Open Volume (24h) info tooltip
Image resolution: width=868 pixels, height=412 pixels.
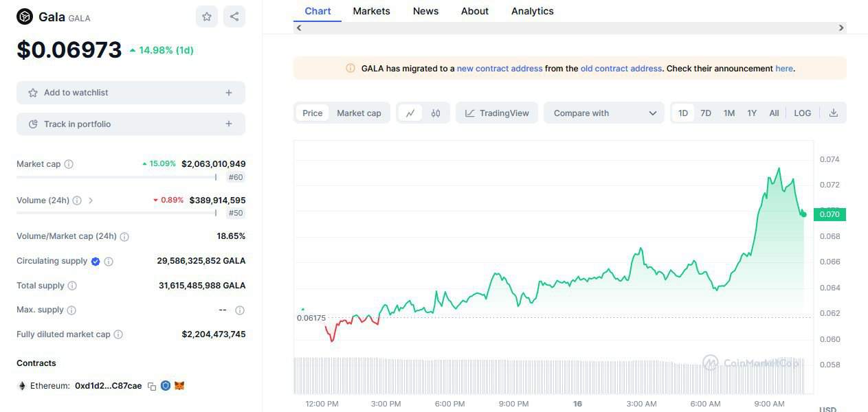pyautogui.click(x=77, y=201)
